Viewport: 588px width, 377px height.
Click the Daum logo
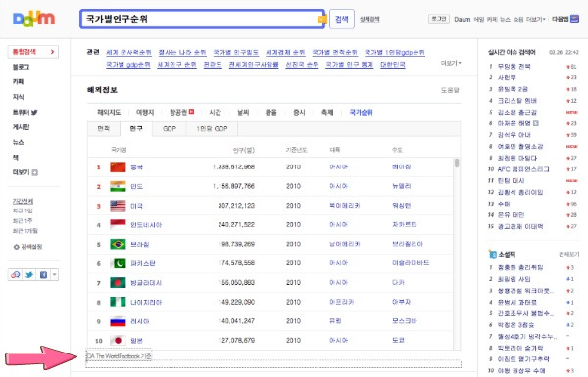33,19
